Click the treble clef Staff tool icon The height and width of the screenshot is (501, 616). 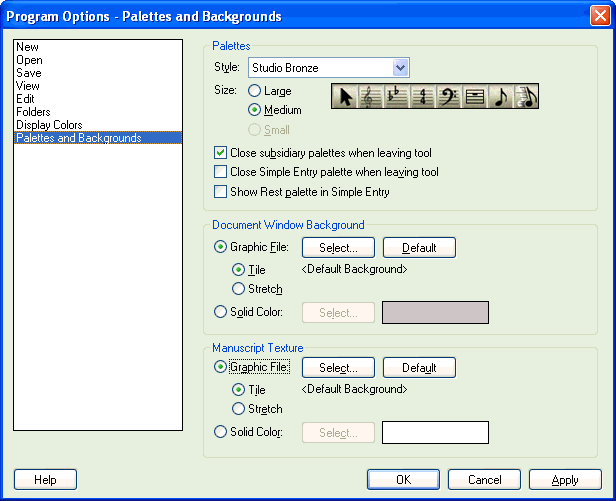pyautogui.click(x=372, y=98)
